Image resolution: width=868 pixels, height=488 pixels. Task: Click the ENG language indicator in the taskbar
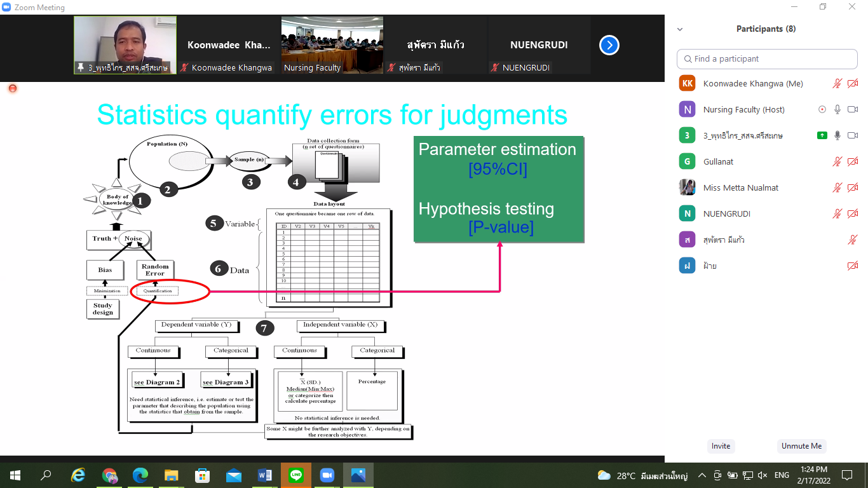pyautogui.click(x=782, y=475)
